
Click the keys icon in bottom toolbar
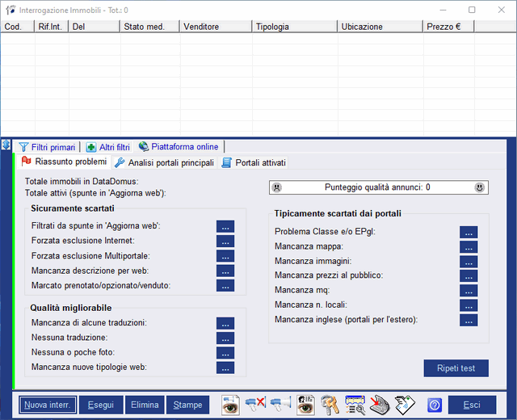click(330, 405)
